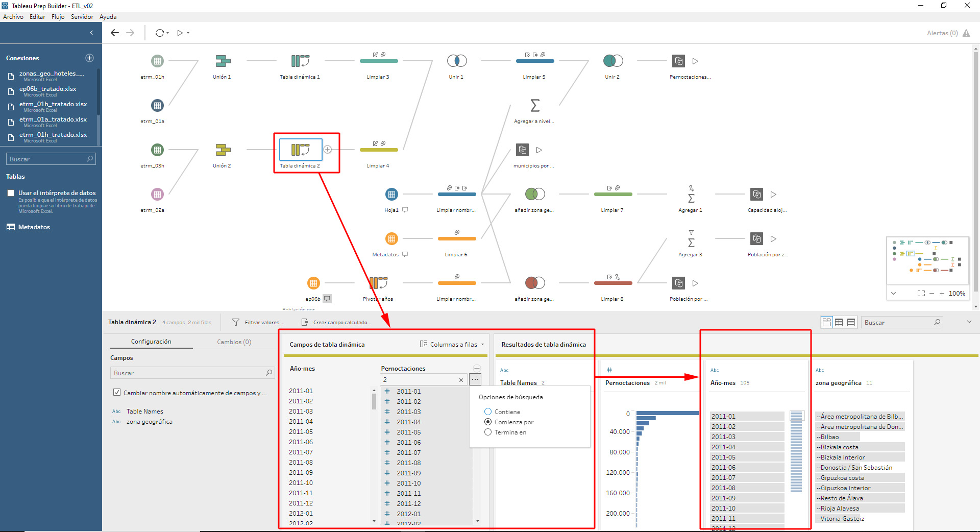The width and height of the screenshot is (980, 532).
Task: Run the Pernoctaciones output step play icon
Action: click(x=695, y=61)
